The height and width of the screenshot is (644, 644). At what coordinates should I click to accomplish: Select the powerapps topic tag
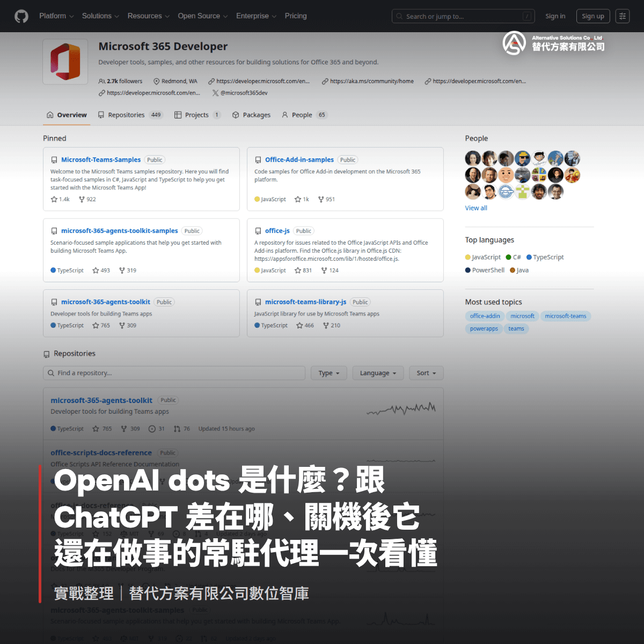[x=484, y=328]
